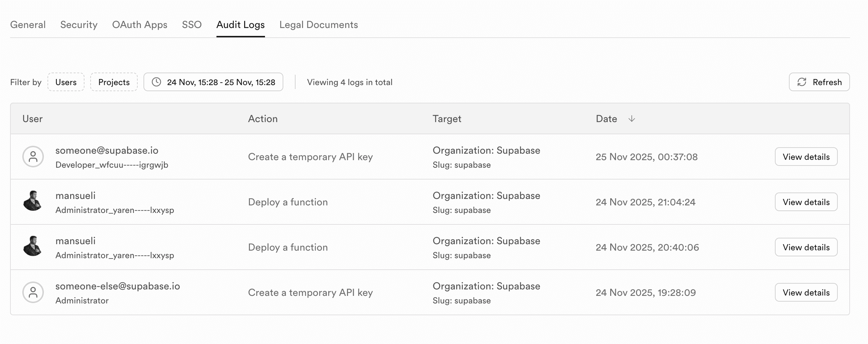
Task: View details of the temporary API key creation
Action: 806,157
